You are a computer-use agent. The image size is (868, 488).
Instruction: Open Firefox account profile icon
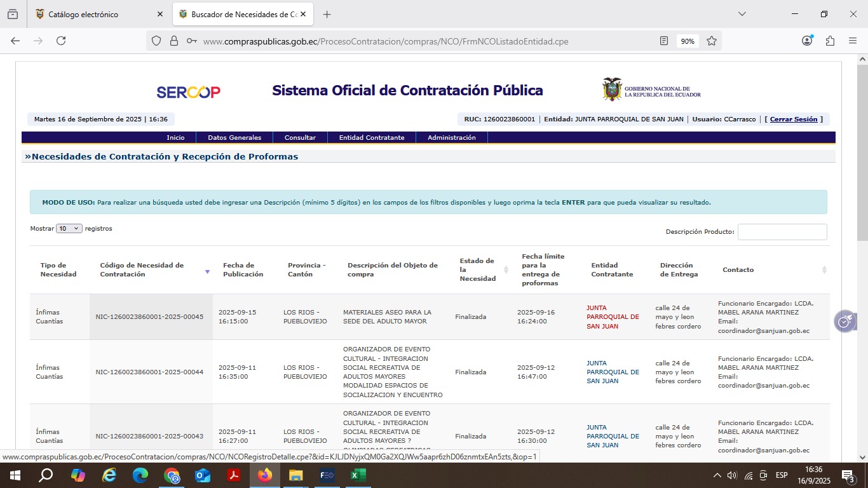click(x=807, y=41)
